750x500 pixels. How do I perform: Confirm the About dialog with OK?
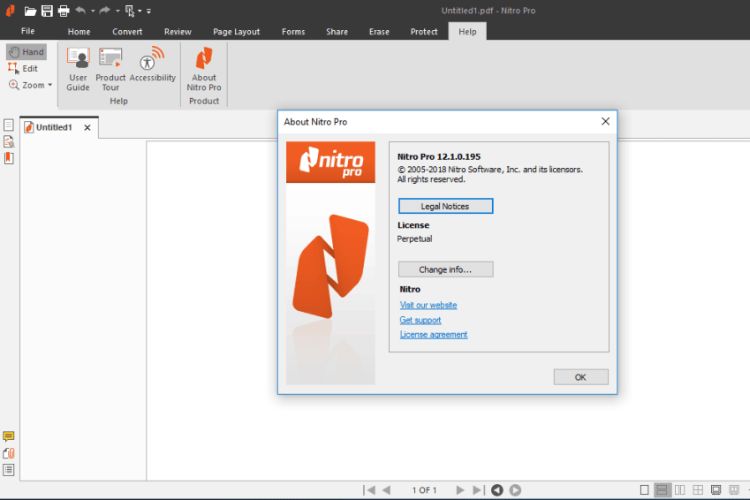pyautogui.click(x=581, y=377)
